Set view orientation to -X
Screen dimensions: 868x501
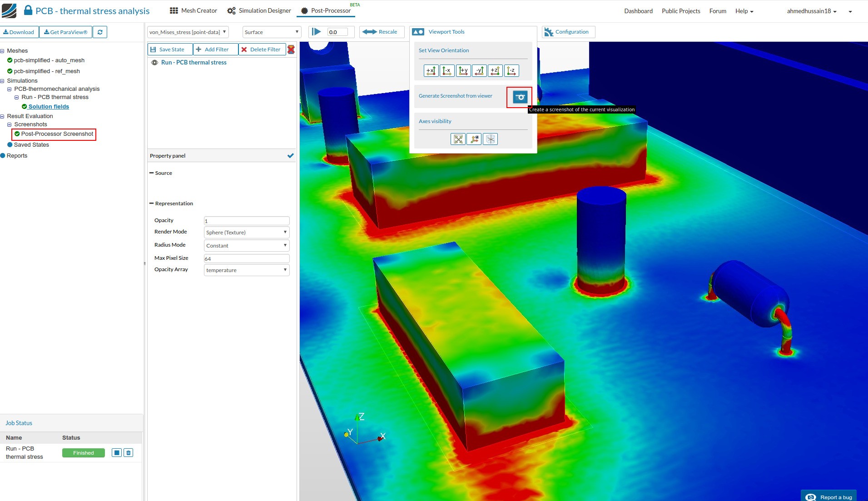447,71
